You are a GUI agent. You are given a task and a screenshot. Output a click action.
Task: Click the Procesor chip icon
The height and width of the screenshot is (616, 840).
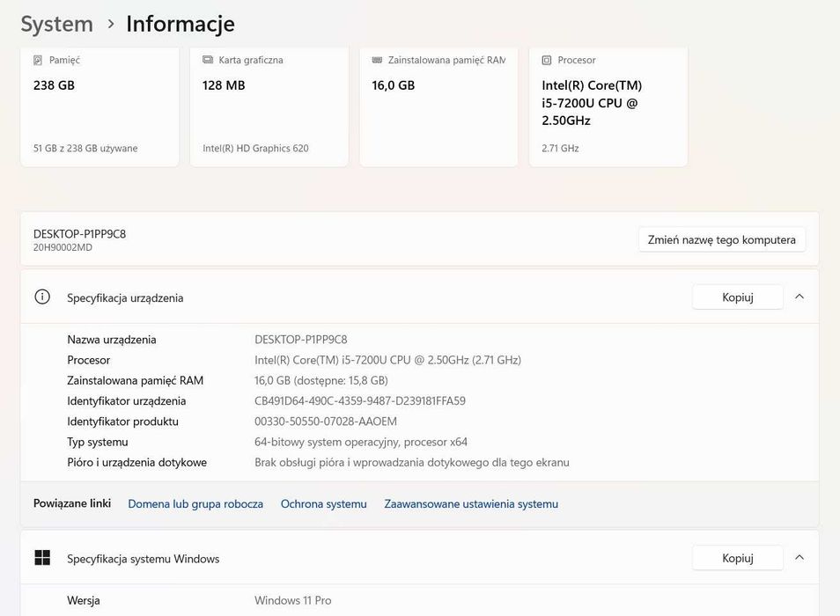click(x=547, y=60)
